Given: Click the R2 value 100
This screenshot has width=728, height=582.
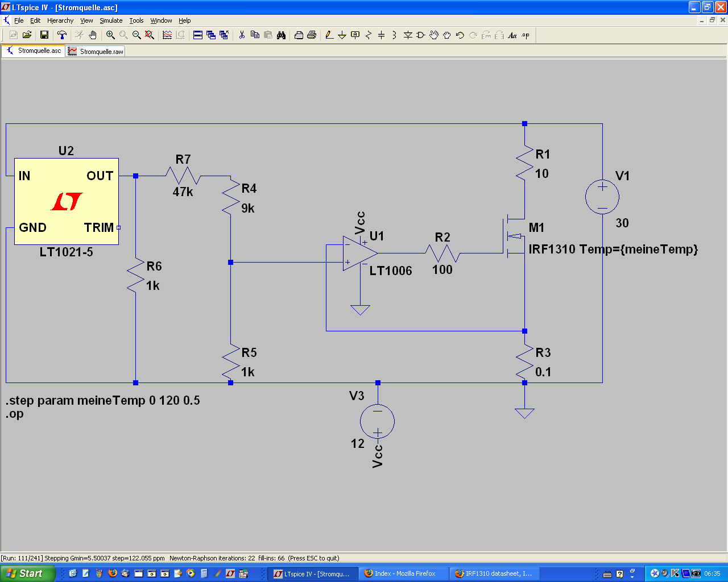Looking at the screenshot, I should tap(442, 270).
